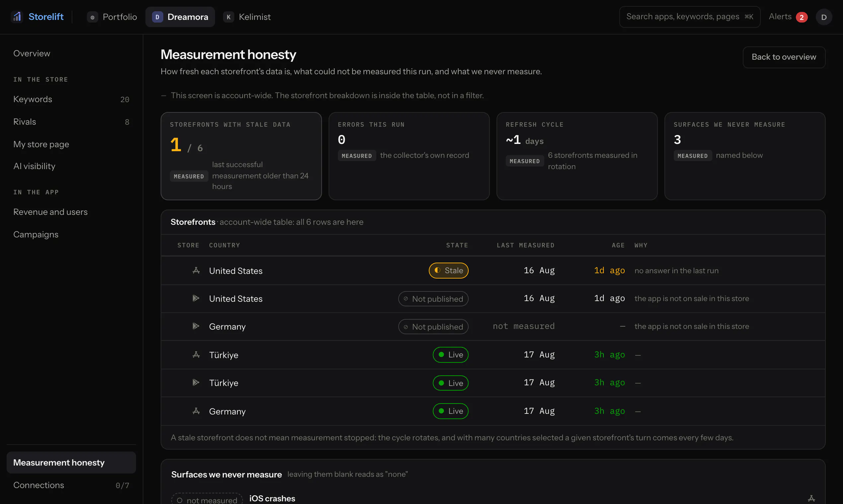
Task: Click the Play Store icon for live Türkiye
Action: (196, 382)
